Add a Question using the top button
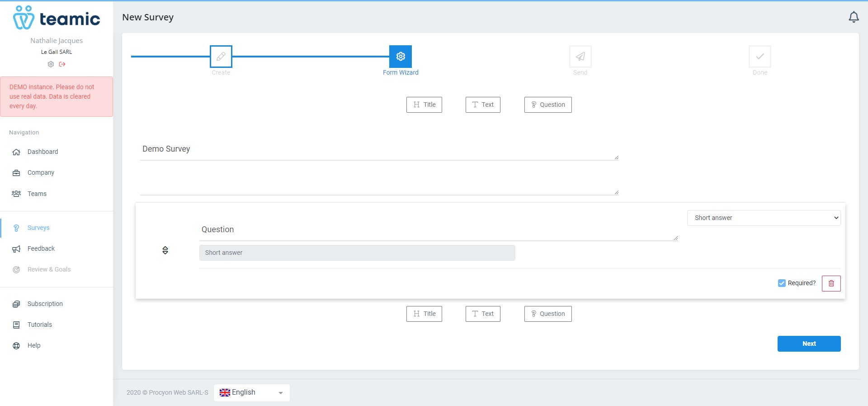This screenshot has width=868, height=406. point(548,105)
